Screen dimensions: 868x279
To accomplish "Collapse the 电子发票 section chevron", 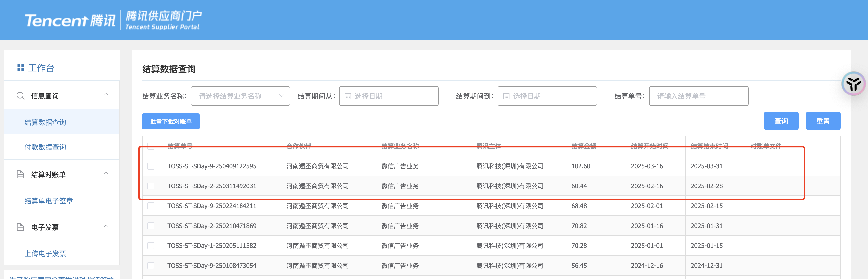I will pos(106,226).
